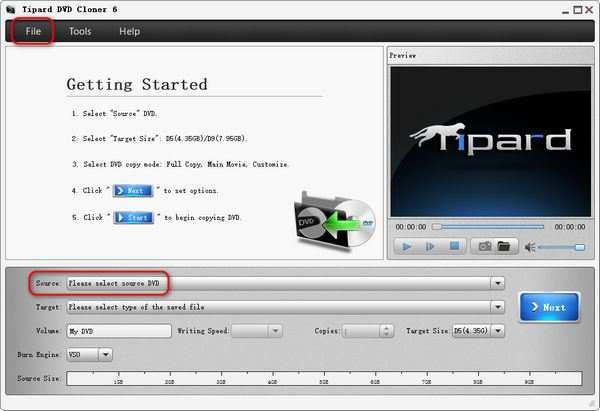
Task: Open the Tools menu
Action: (x=80, y=31)
